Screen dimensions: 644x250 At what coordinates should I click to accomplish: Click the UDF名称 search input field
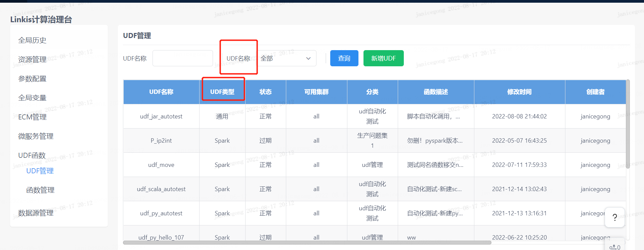[183, 58]
